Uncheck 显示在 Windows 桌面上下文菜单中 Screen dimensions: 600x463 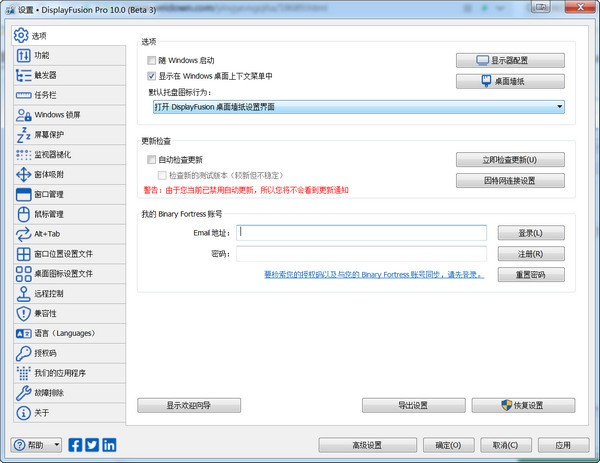(x=152, y=75)
